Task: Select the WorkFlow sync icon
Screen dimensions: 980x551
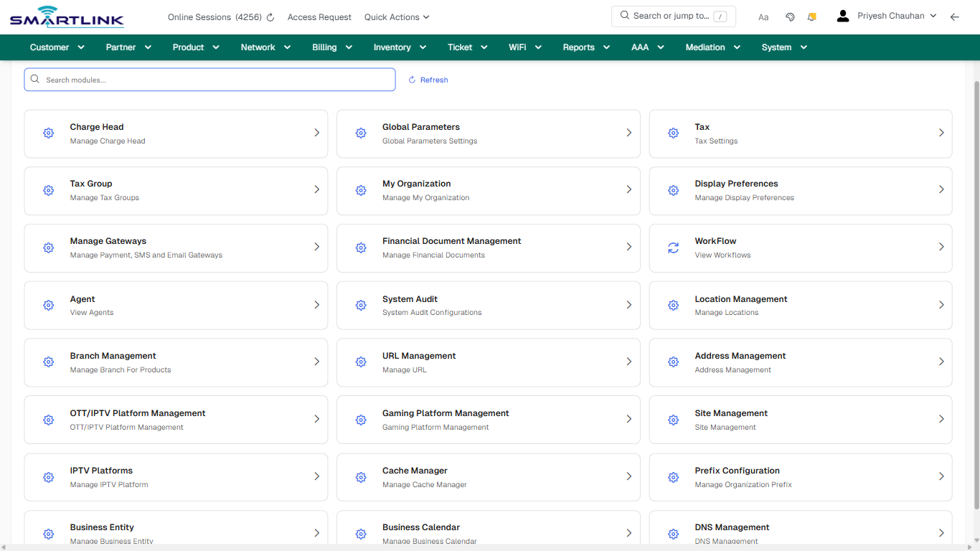Action: click(673, 248)
